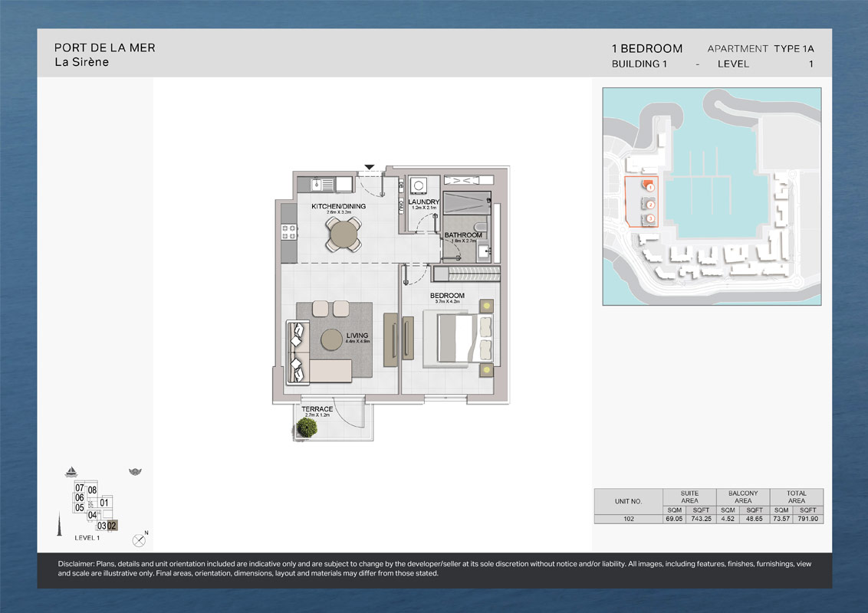Click the PORT DE LA MER title
The height and width of the screenshot is (613, 868).
point(105,48)
